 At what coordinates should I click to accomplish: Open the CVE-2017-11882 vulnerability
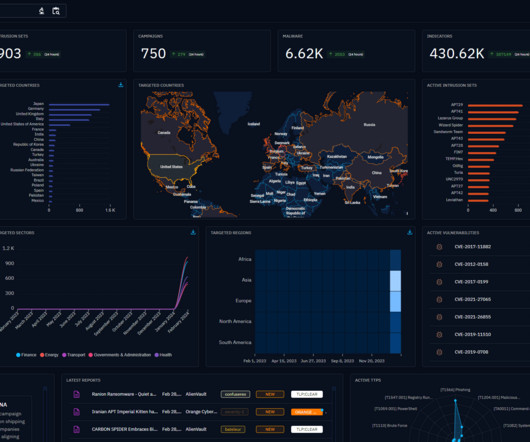click(473, 247)
